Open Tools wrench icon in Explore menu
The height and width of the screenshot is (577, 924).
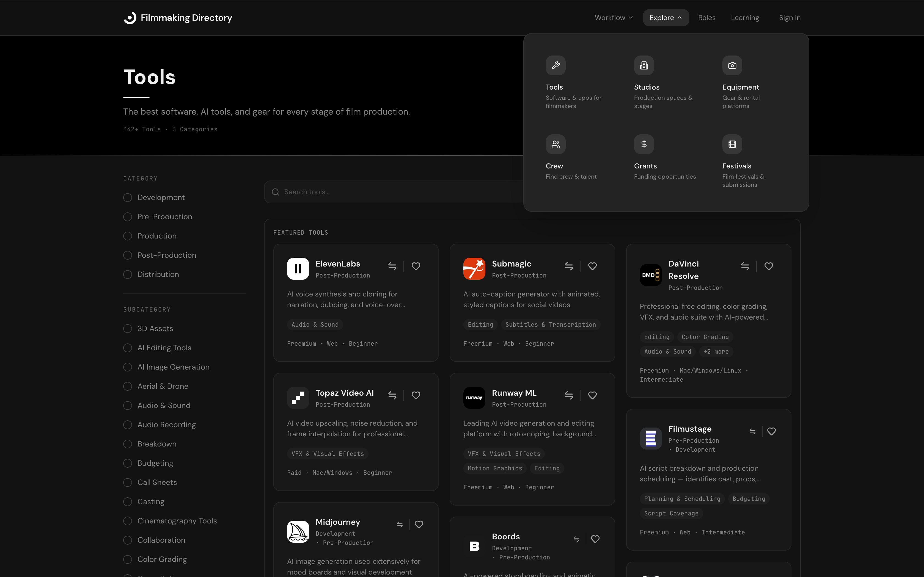(555, 65)
